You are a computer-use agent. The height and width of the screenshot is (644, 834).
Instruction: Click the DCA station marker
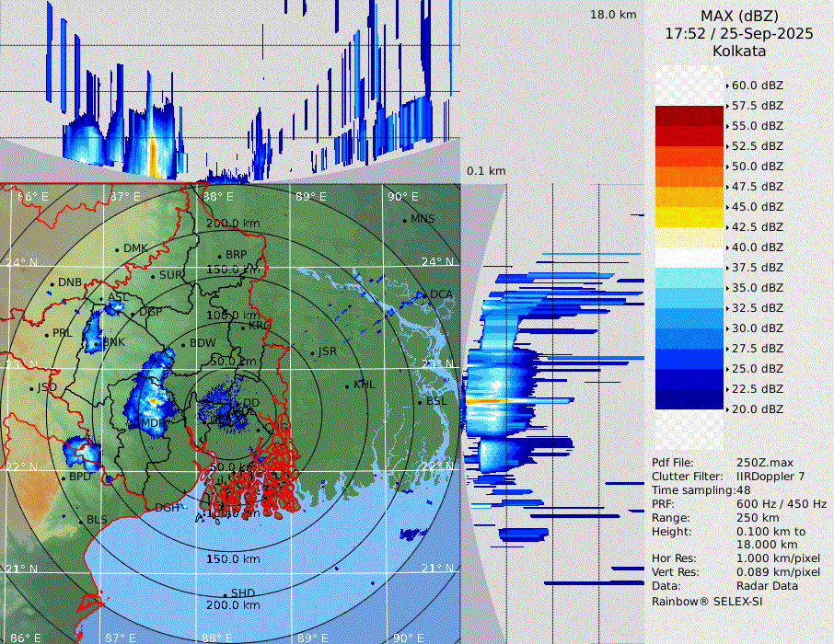424,295
